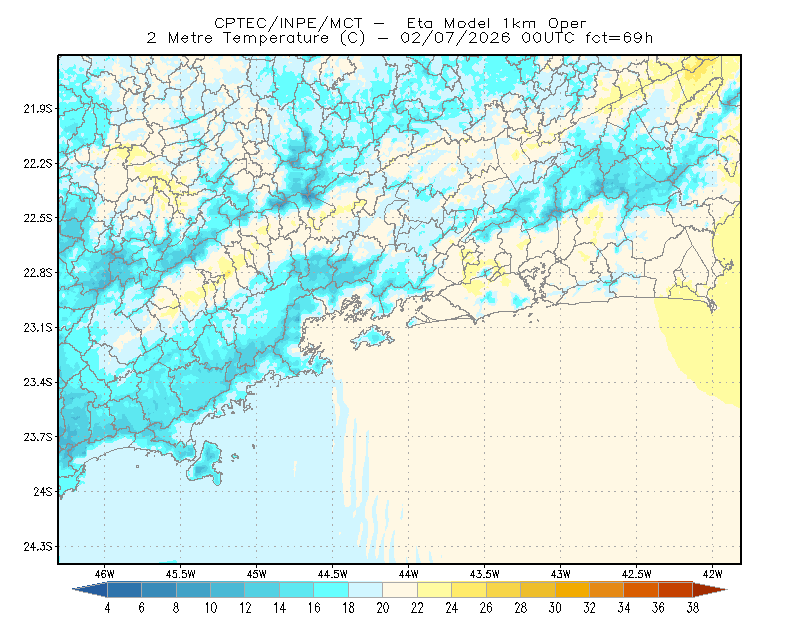Screen dimensions: 800x618
Task: Click the color bar value label 32
Action: pyautogui.click(x=589, y=608)
